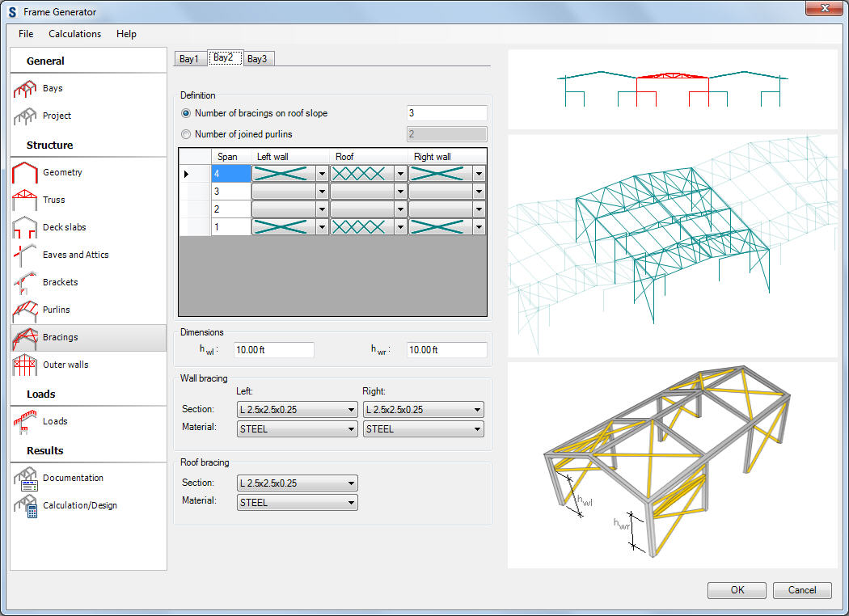Open the Calculation/Design icon

[x=26, y=506]
